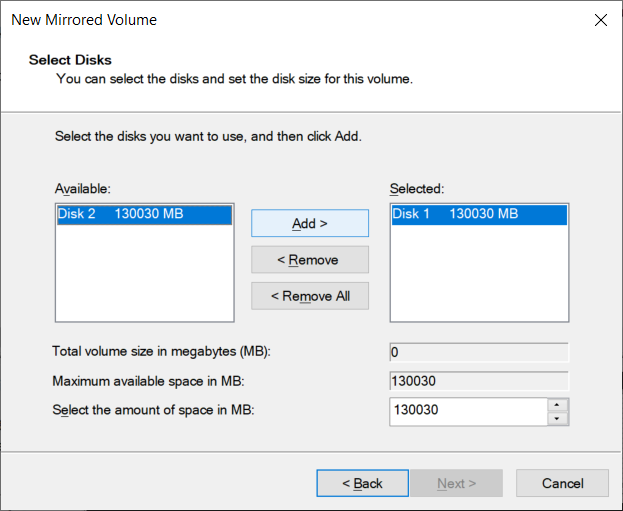
Task: Click the < Remove All button
Action: pos(310,296)
